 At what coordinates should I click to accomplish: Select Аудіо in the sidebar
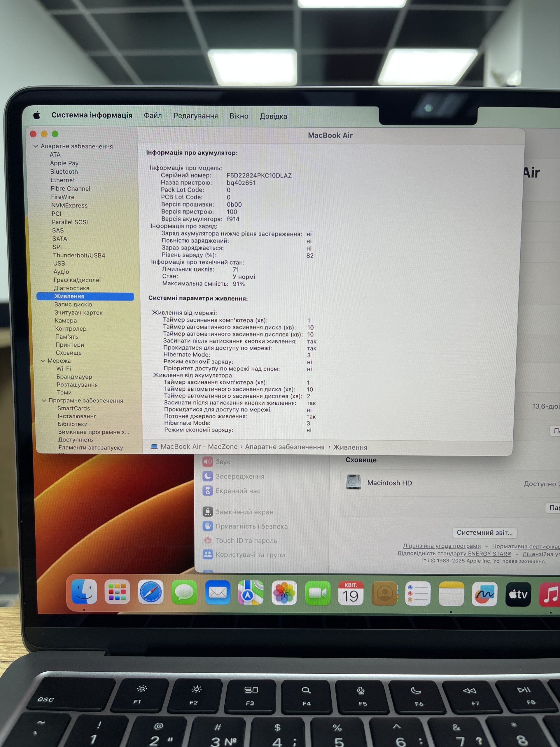[61, 271]
